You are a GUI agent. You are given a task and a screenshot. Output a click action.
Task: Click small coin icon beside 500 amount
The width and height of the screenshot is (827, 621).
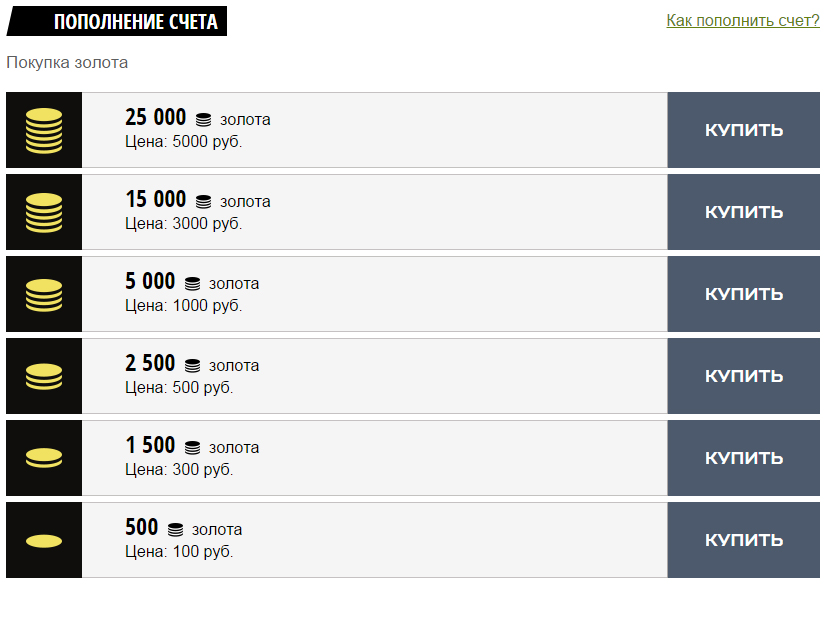tap(176, 529)
